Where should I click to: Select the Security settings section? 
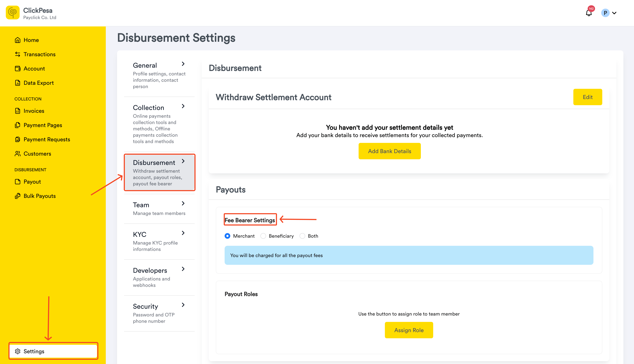(159, 313)
